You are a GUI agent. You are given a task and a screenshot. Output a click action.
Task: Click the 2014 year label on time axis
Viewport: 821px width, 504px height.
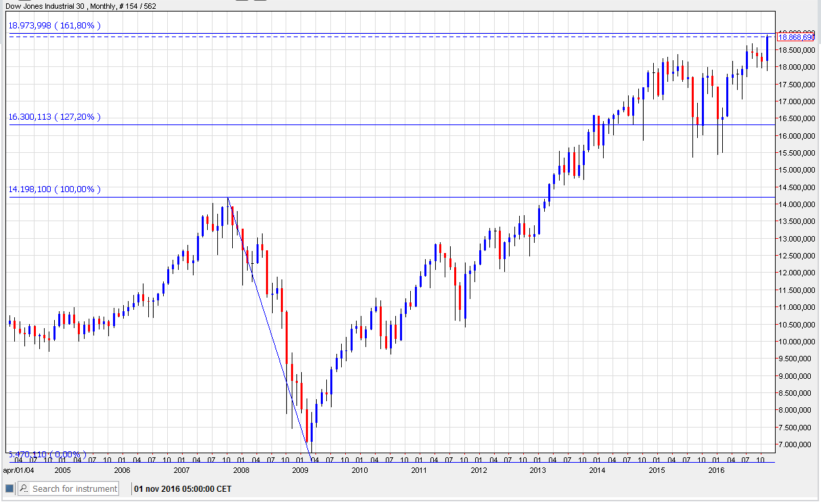(597, 469)
